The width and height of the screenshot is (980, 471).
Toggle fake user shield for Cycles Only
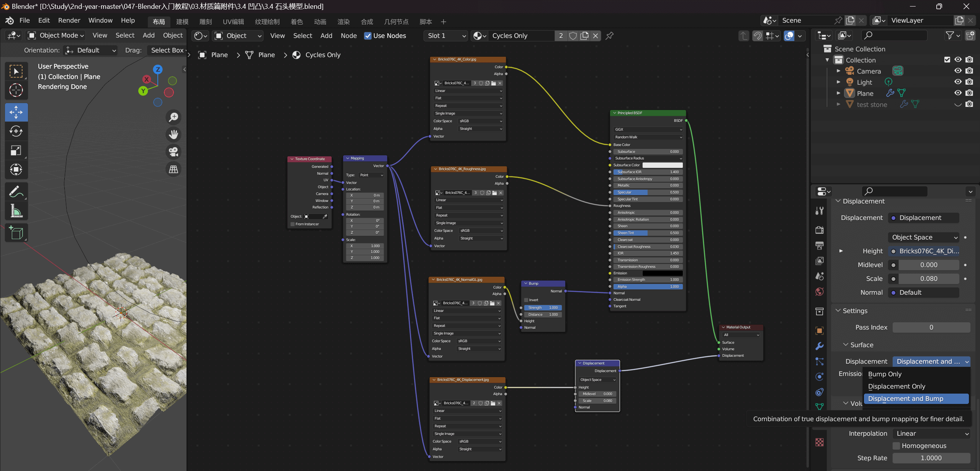click(x=573, y=36)
